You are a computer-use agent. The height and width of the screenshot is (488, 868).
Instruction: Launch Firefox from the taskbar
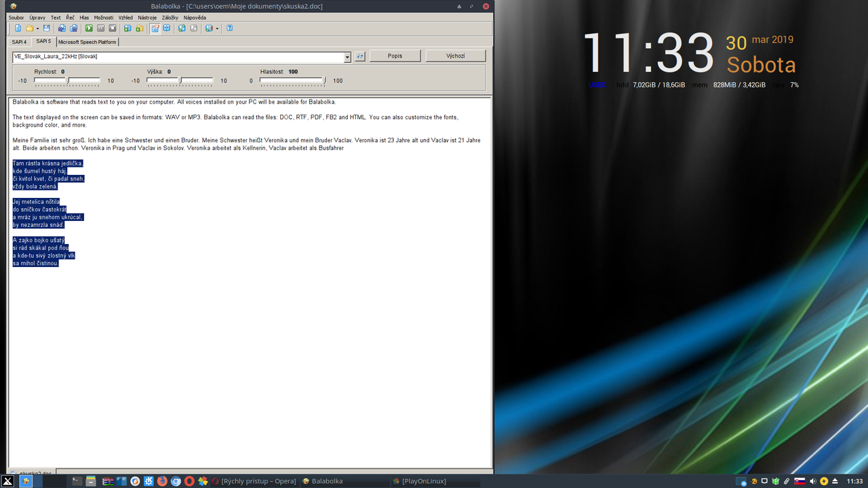coord(162,481)
